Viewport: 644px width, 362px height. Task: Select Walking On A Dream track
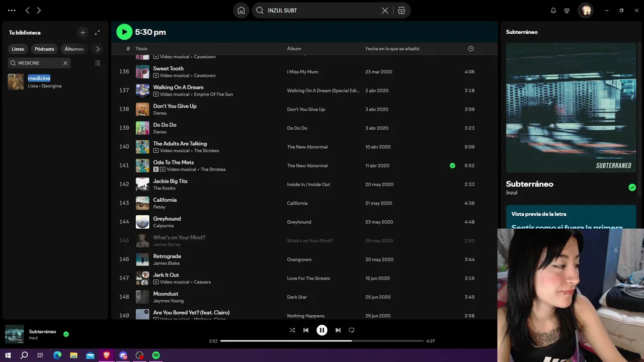(178, 87)
